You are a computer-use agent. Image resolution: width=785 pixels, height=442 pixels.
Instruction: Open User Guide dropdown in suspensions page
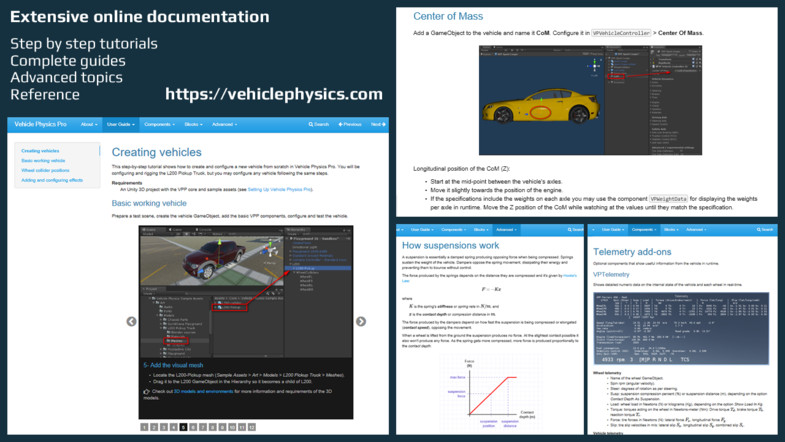click(421, 230)
